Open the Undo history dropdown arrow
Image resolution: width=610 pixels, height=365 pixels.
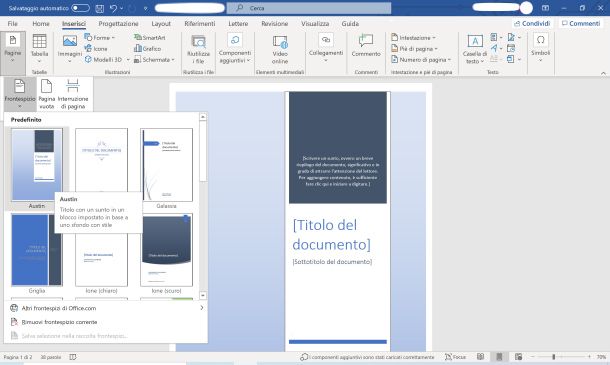pos(122,8)
